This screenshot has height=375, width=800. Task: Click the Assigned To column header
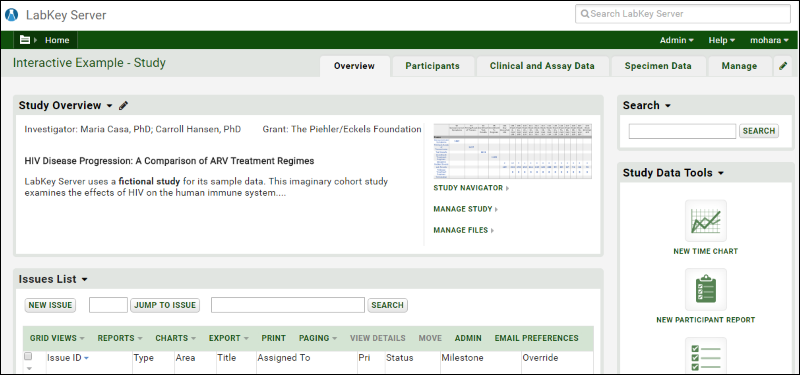(284, 358)
